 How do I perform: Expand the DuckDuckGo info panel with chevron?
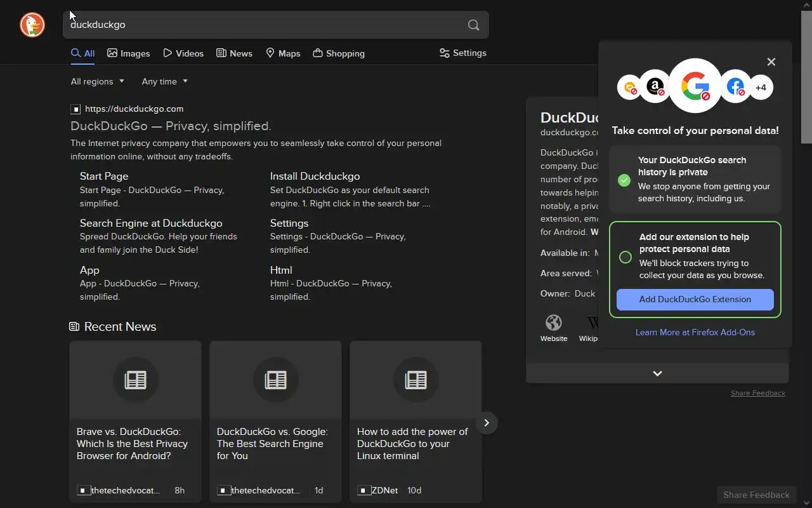[x=657, y=373]
